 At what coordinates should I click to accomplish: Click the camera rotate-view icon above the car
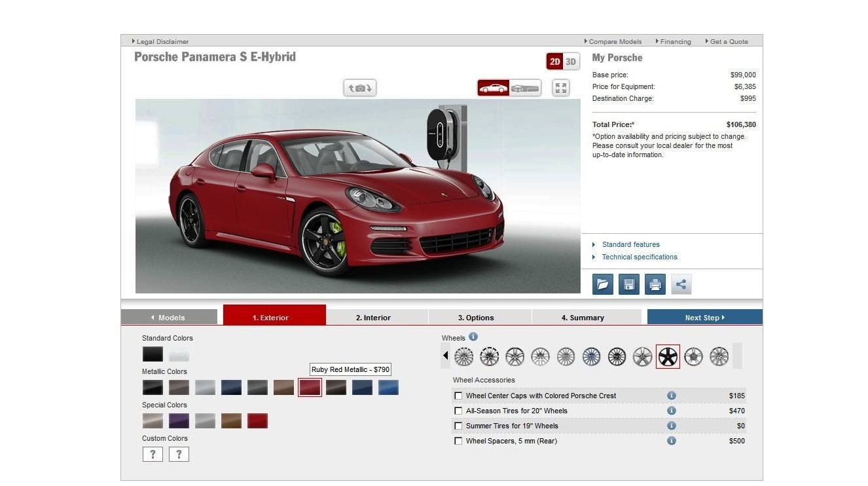tap(360, 88)
